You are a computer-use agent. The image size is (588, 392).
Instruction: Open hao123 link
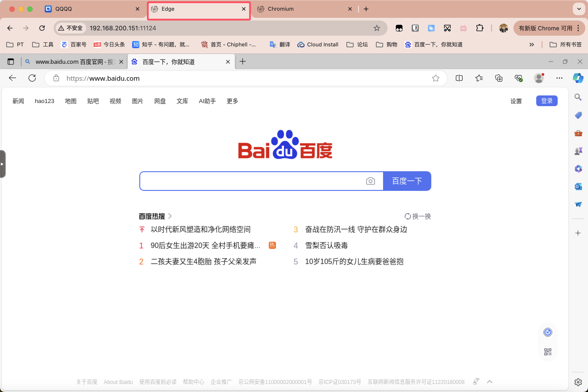tap(44, 101)
